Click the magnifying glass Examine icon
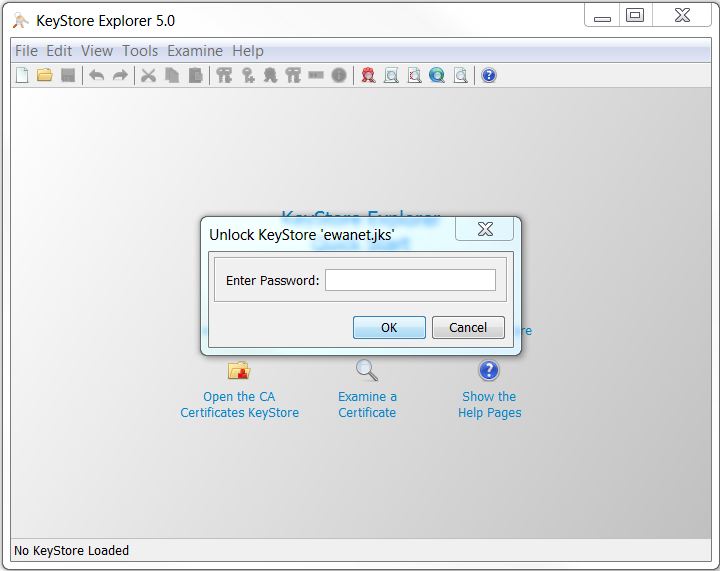Image resolution: width=720 pixels, height=571 pixels. [x=367, y=371]
